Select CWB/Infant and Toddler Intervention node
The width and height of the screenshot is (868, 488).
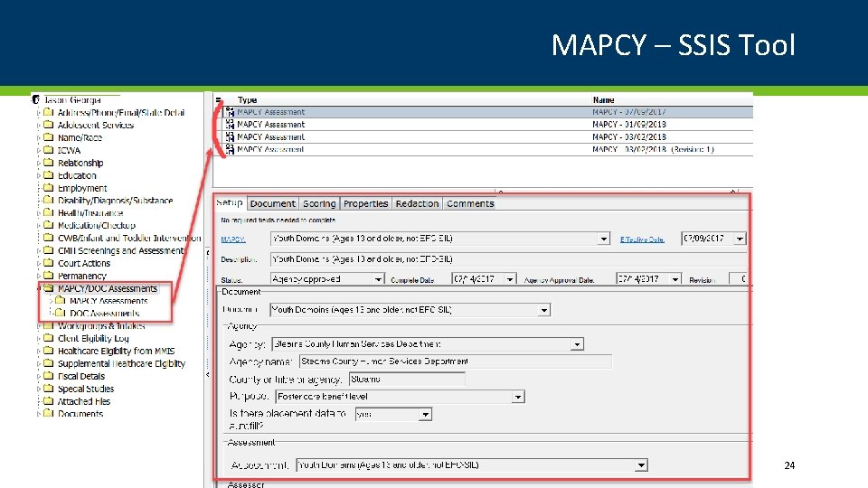[x=129, y=238]
